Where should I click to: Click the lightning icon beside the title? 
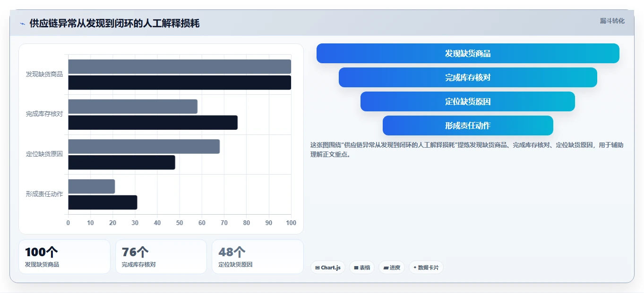(23, 24)
